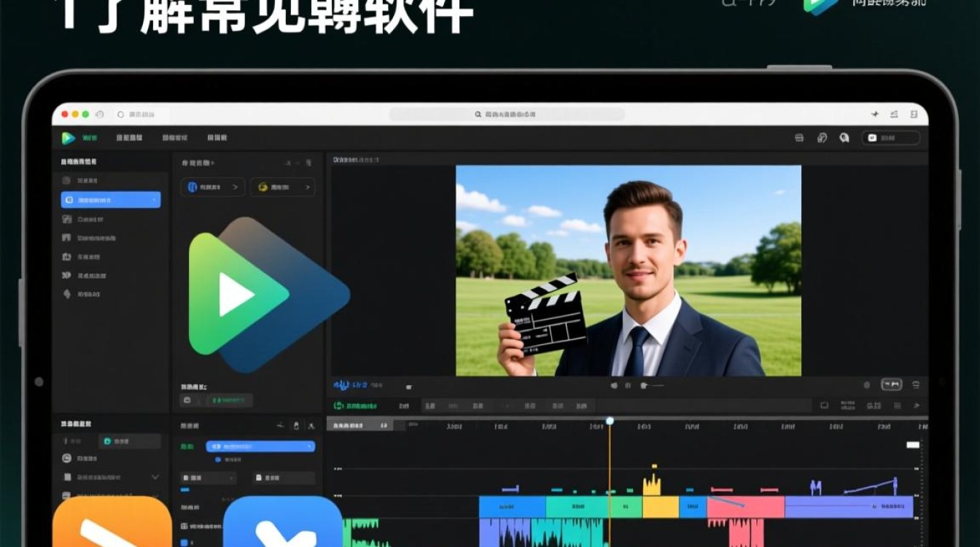Click the mouse-shaped icon in the properties panel header
This screenshot has height=547, width=980.
pyautogui.click(x=295, y=425)
